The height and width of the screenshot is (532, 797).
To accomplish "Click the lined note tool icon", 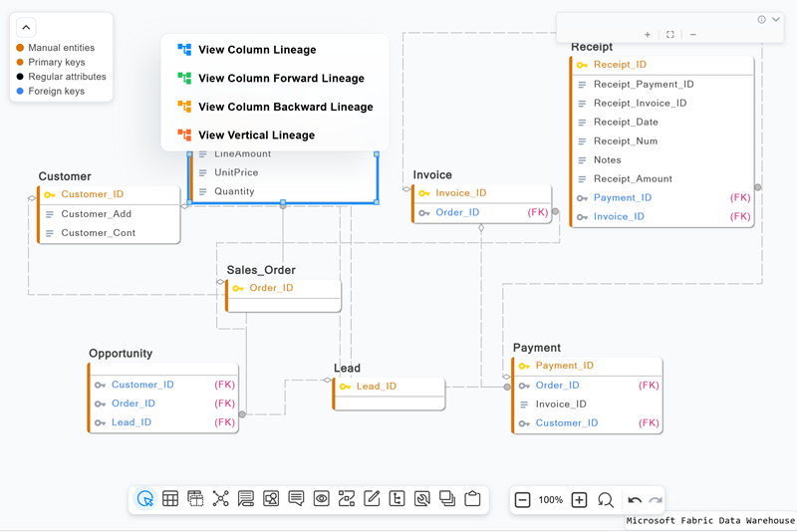I will [246, 499].
